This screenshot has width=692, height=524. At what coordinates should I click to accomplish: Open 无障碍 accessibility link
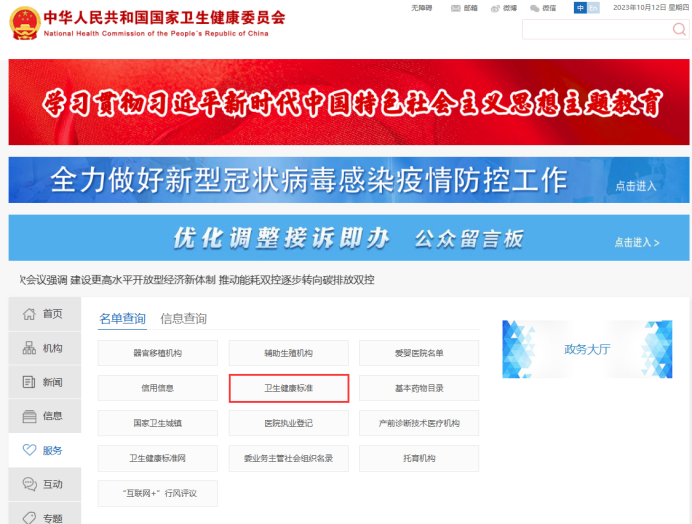pos(422,8)
